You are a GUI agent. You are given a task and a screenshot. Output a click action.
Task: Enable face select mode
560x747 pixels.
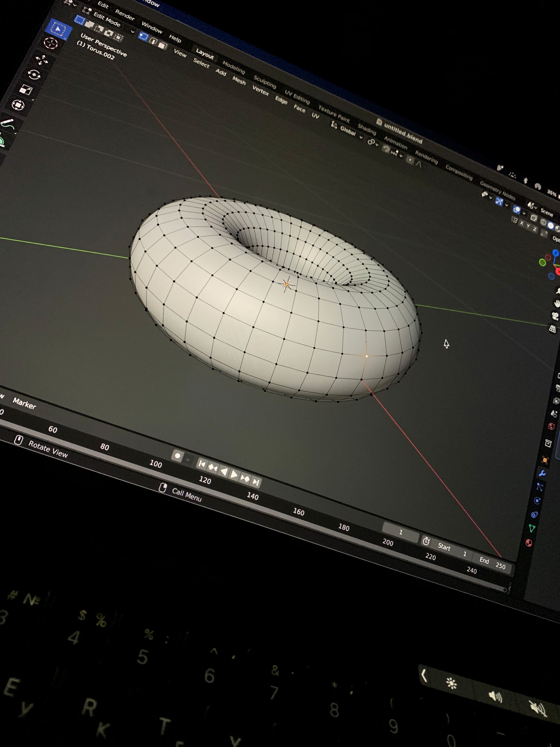click(163, 46)
